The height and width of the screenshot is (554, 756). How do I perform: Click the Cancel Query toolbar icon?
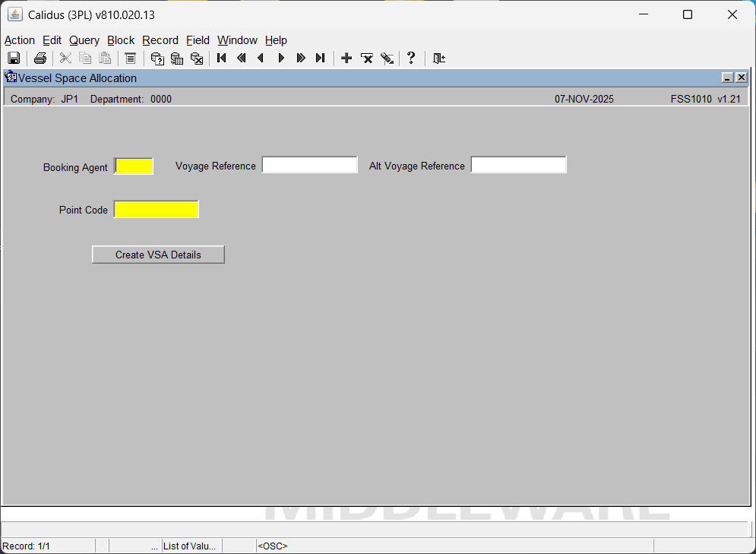coord(197,59)
